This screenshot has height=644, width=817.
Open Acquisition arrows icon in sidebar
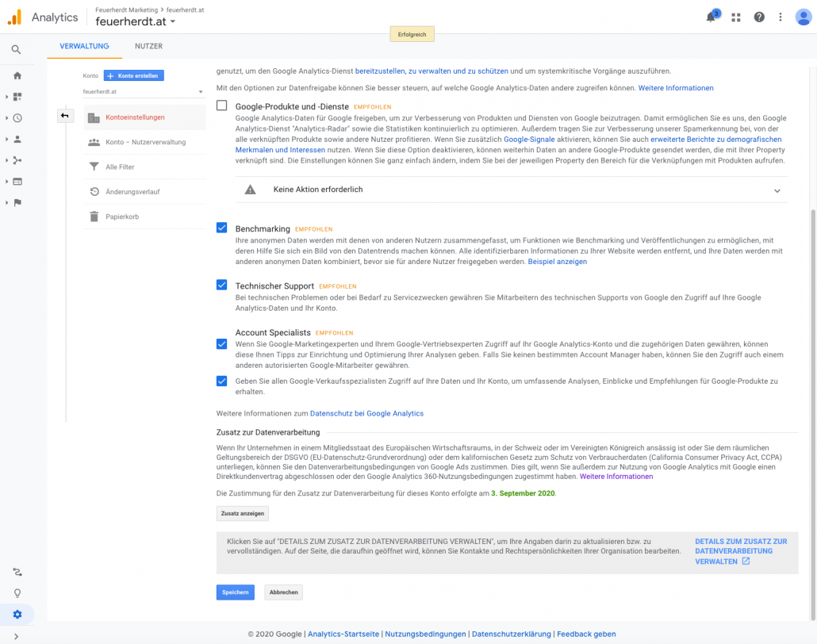pos(17,160)
